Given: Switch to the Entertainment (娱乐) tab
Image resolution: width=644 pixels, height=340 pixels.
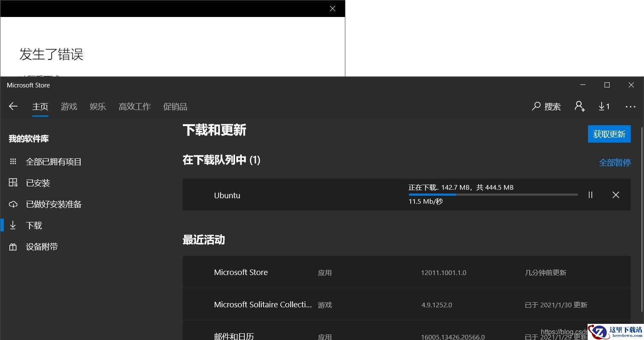Looking at the screenshot, I should coord(98,107).
